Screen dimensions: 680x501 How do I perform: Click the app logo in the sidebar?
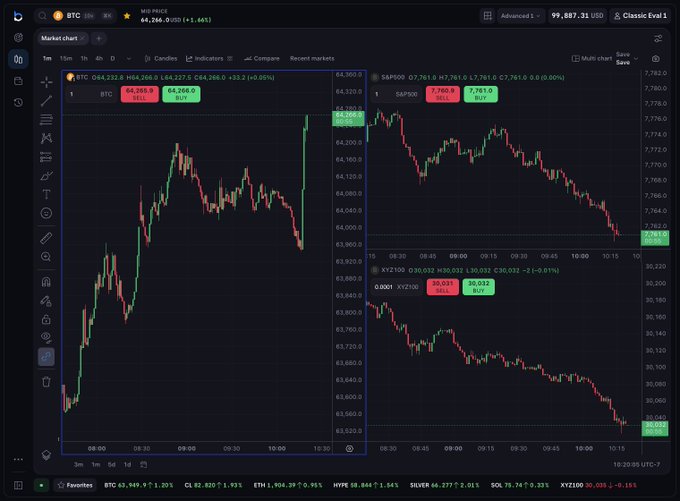18,16
